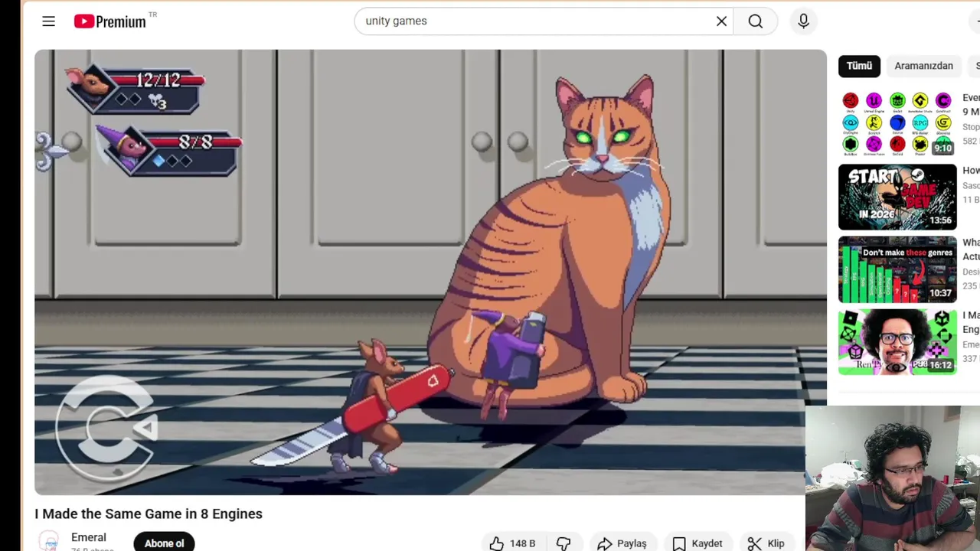The width and height of the screenshot is (980, 551).
Task: Open the 16:12 recommended video thumbnail
Action: point(897,342)
